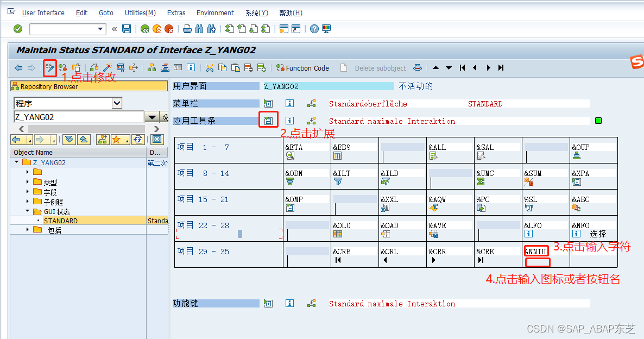Click the hat icon beside Delete subobject

pyautogui.click(x=418, y=68)
